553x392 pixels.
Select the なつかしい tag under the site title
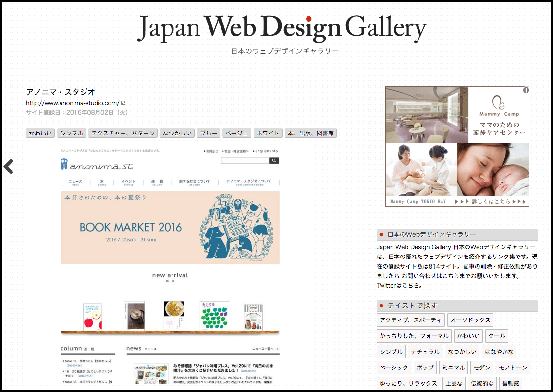pos(177,133)
